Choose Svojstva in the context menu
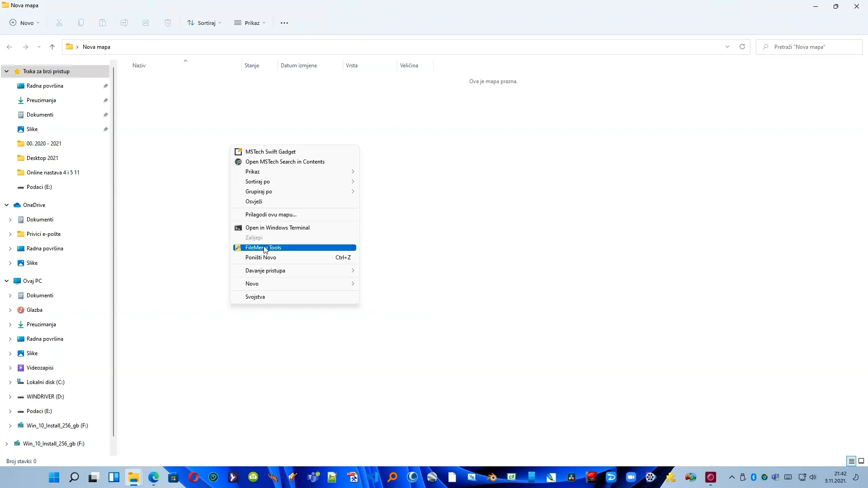Screen dimensions: 868x488 255,297
